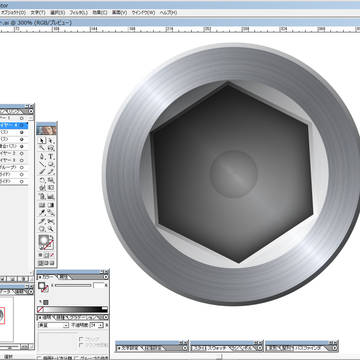Open the 効果(C) menu

100,13
